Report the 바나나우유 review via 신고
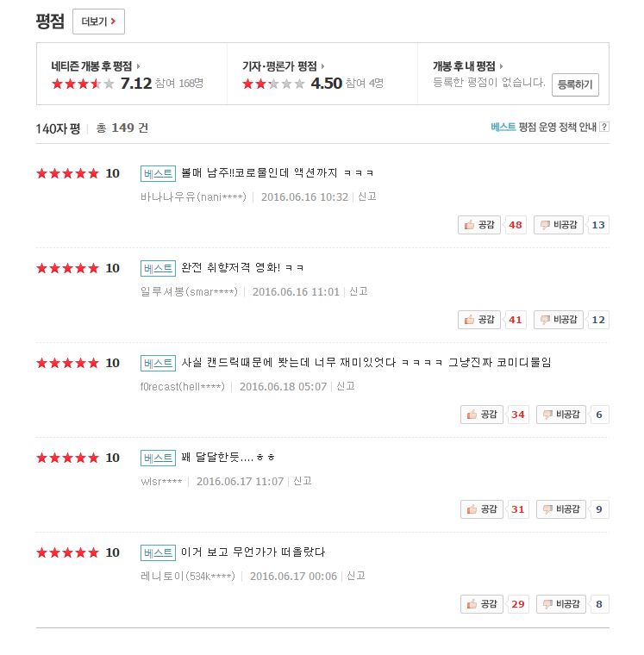This screenshot has height=655, width=644. 367,196
